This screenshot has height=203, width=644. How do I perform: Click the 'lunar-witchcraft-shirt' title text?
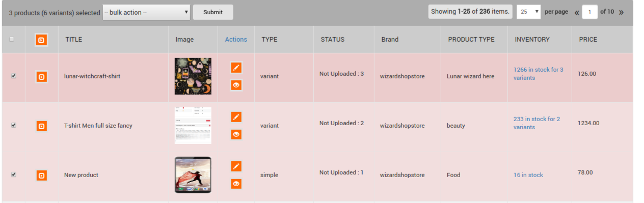[x=92, y=76]
